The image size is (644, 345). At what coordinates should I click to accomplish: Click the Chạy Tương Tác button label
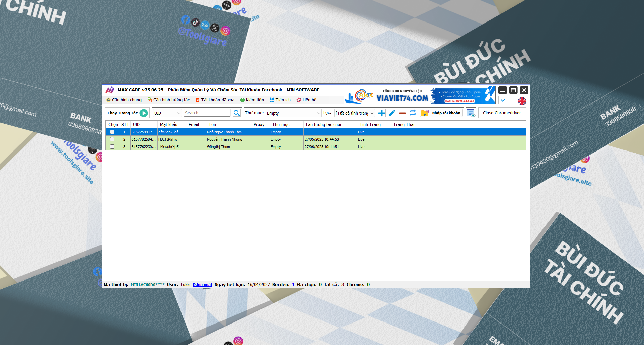tap(123, 113)
